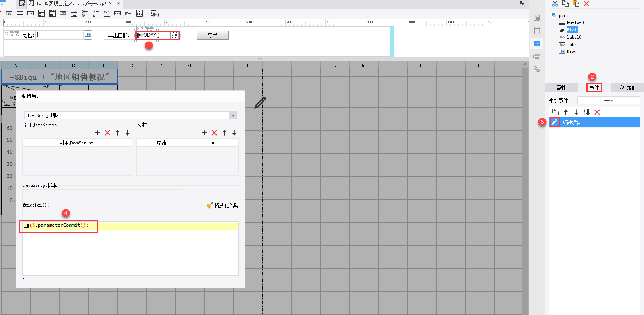Image resolution: width=644 pixels, height=315 pixels.
Task: Move parameter down arrow
Action: (234, 133)
